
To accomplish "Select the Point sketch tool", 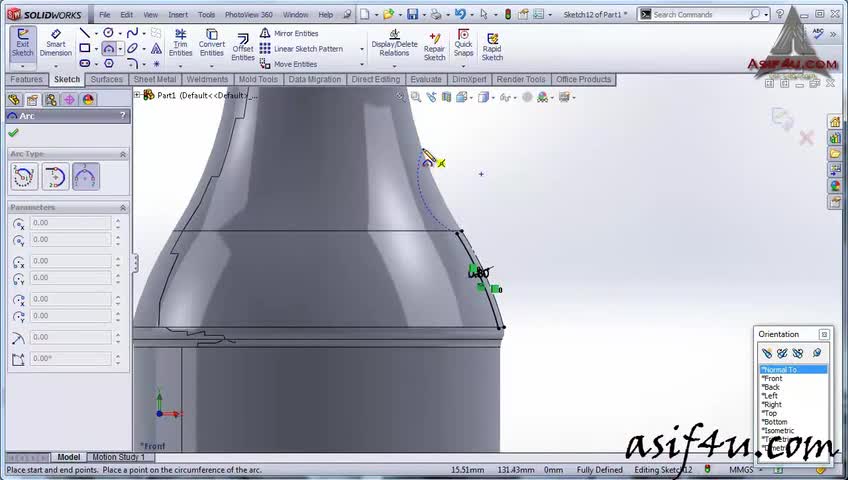I will click(156, 64).
